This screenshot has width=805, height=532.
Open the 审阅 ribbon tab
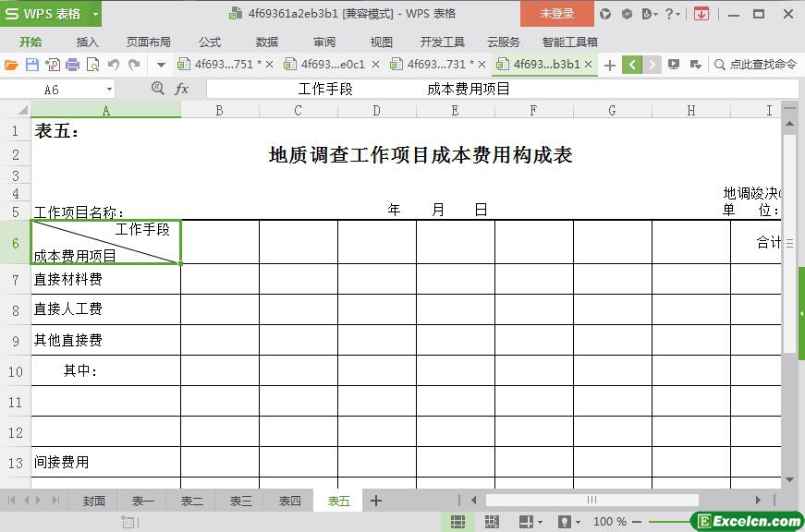(324, 42)
